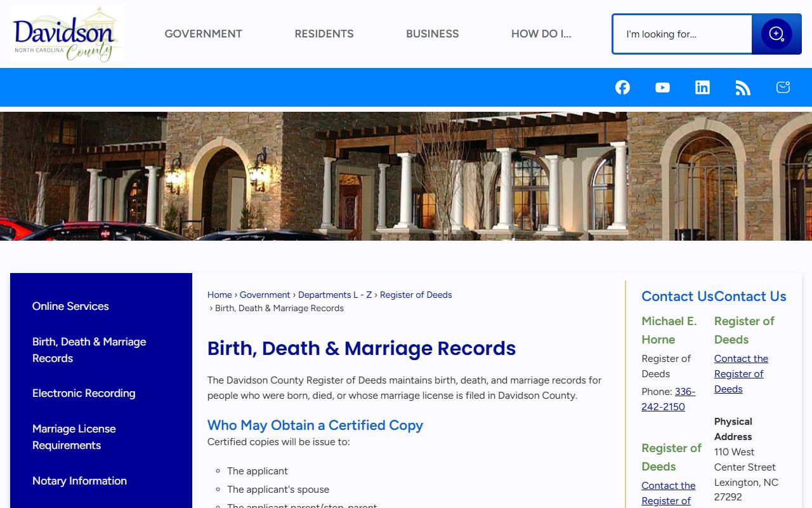Click the Birth, Death & Marriage Records page heading
The height and width of the screenshot is (508, 812).
362,348
